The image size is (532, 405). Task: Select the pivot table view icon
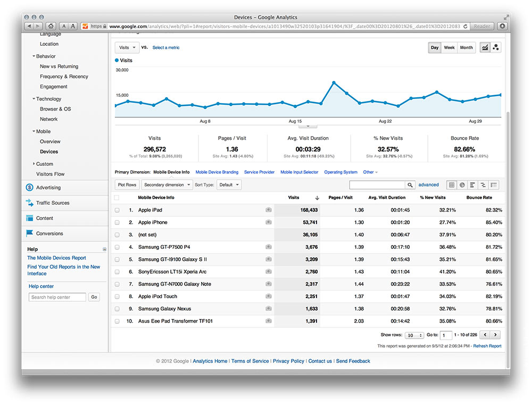(494, 185)
